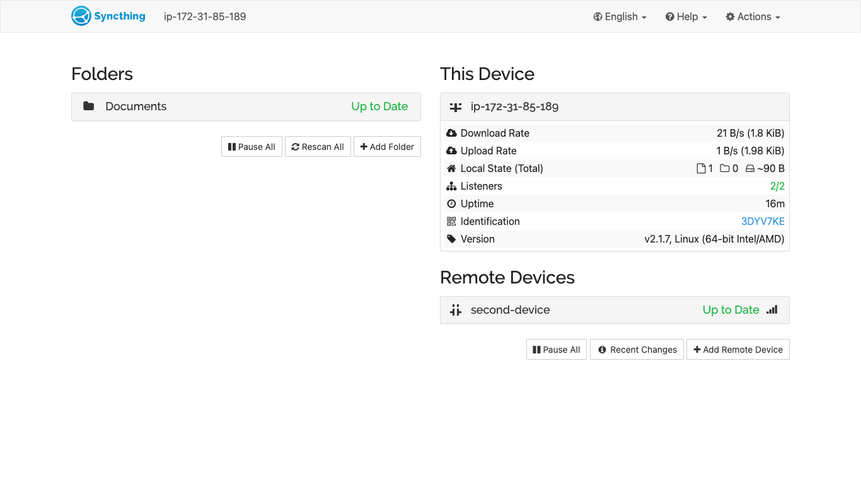The image size is (861, 504).
Task: Expand the second-device panel
Action: (615, 310)
